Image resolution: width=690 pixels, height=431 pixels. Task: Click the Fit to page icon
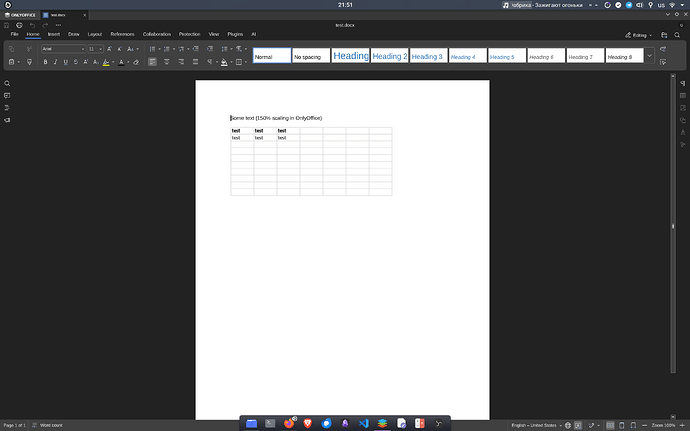[x=622, y=425]
